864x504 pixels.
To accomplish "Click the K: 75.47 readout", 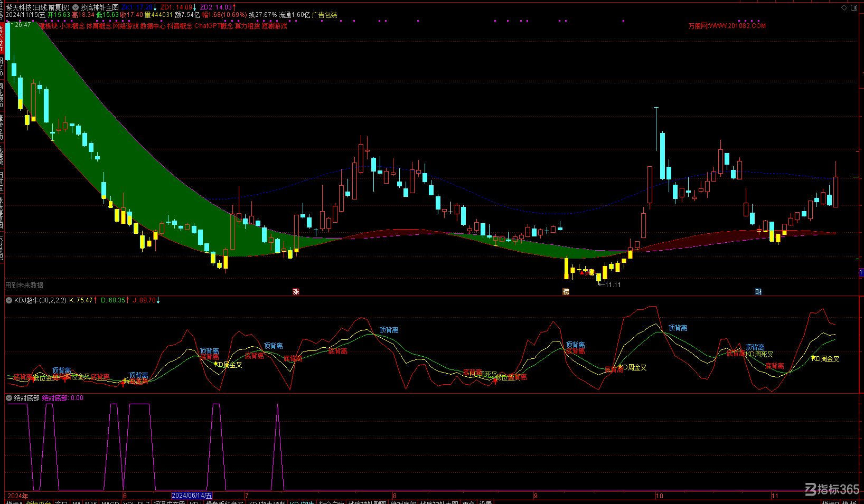I will tap(81, 300).
